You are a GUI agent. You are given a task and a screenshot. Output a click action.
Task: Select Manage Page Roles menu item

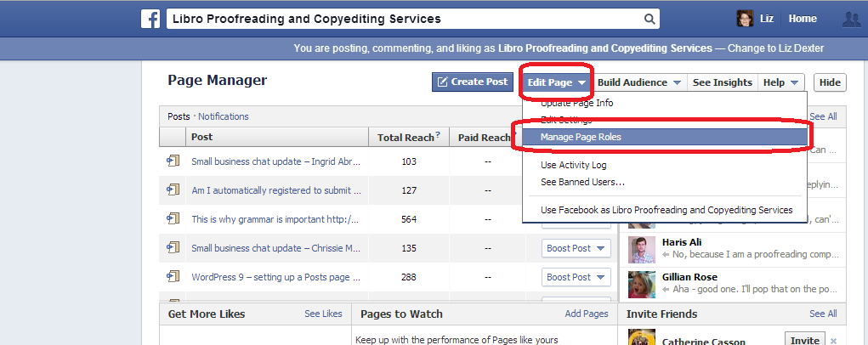click(585, 136)
